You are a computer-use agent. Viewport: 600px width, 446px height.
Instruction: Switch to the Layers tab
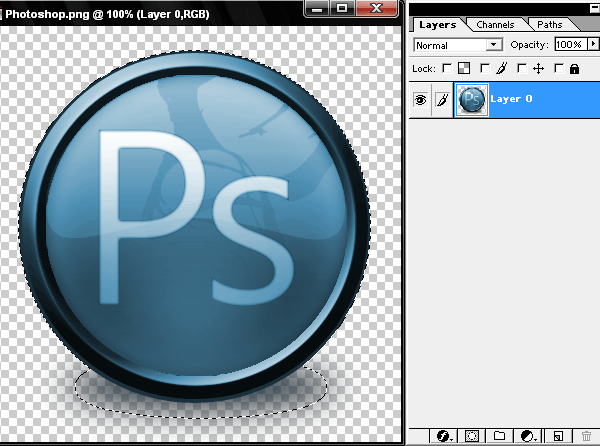pos(437,25)
